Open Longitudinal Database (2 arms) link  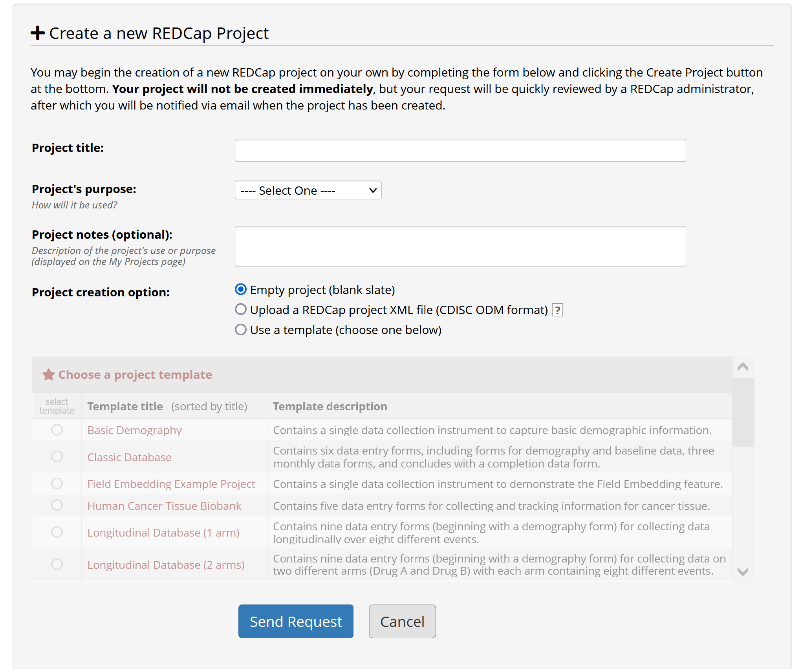(x=166, y=565)
